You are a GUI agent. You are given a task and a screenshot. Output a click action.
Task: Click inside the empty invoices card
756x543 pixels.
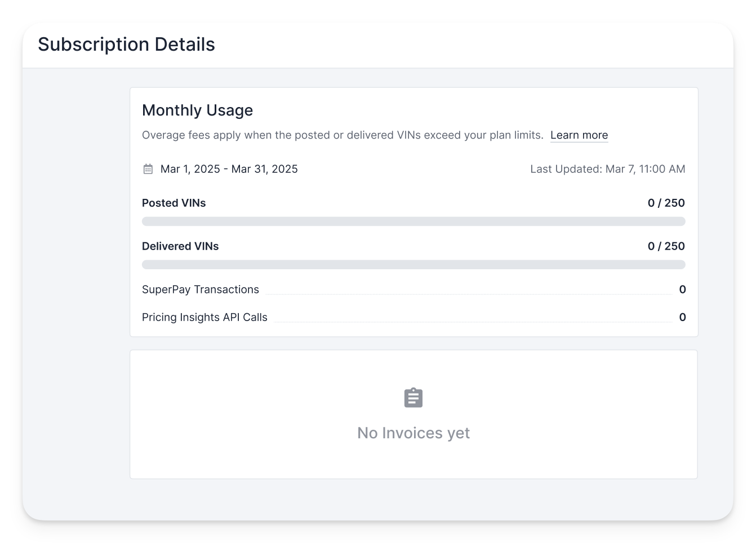click(x=413, y=415)
